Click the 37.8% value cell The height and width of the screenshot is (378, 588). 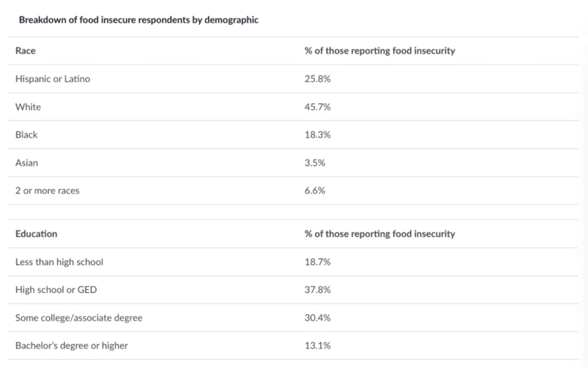317,290
